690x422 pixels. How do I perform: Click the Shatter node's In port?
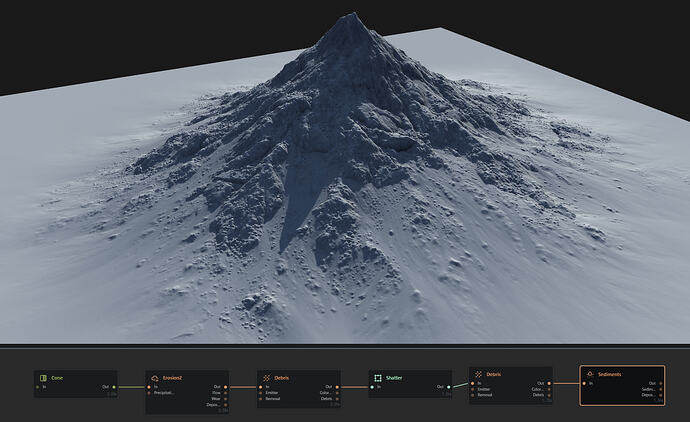(x=372, y=387)
